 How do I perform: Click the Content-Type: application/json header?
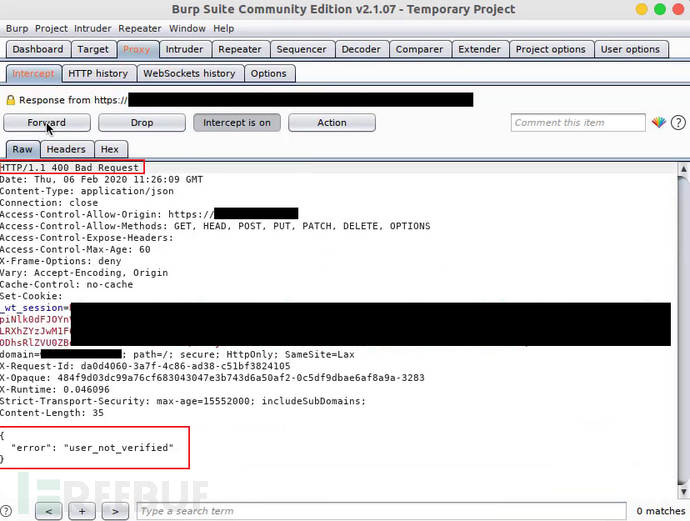[x=87, y=191]
